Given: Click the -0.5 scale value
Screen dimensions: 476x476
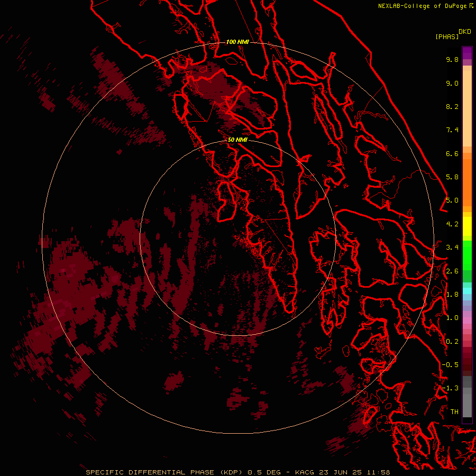Looking at the screenshot, I should pyautogui.click(x=450, y=365).
